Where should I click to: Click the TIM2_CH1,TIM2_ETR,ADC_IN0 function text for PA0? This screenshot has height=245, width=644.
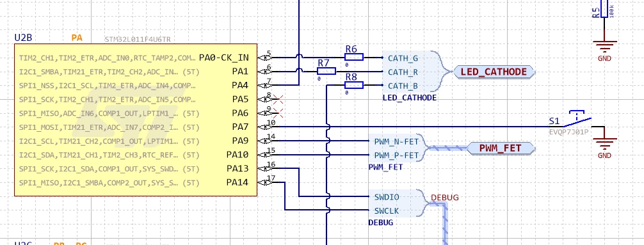click(107, 58)
